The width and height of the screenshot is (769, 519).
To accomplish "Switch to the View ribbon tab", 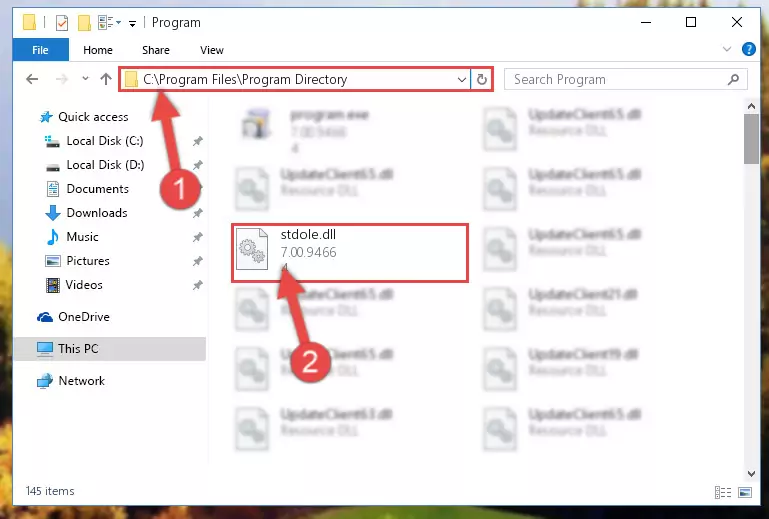I will pos(211,50).
